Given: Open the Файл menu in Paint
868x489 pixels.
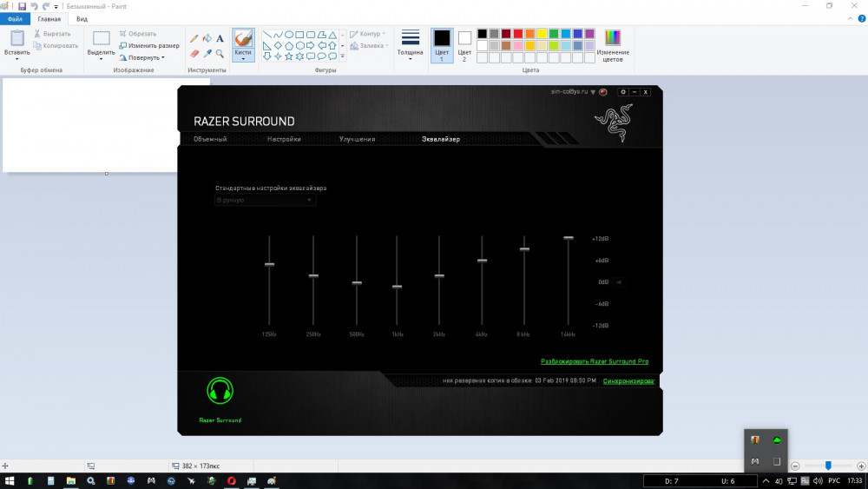Looking at the screenshot, I should point(15,19).
